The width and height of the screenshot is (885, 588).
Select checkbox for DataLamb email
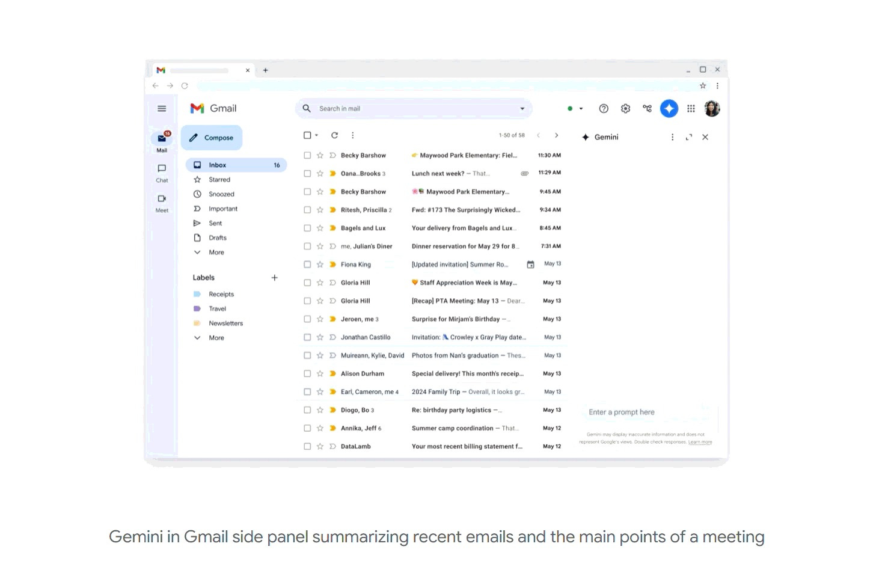(307, 446)
